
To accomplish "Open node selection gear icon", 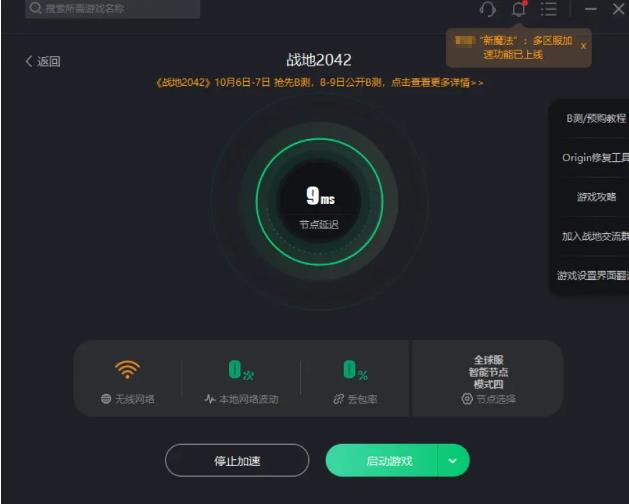I will (x=467, y=398).
